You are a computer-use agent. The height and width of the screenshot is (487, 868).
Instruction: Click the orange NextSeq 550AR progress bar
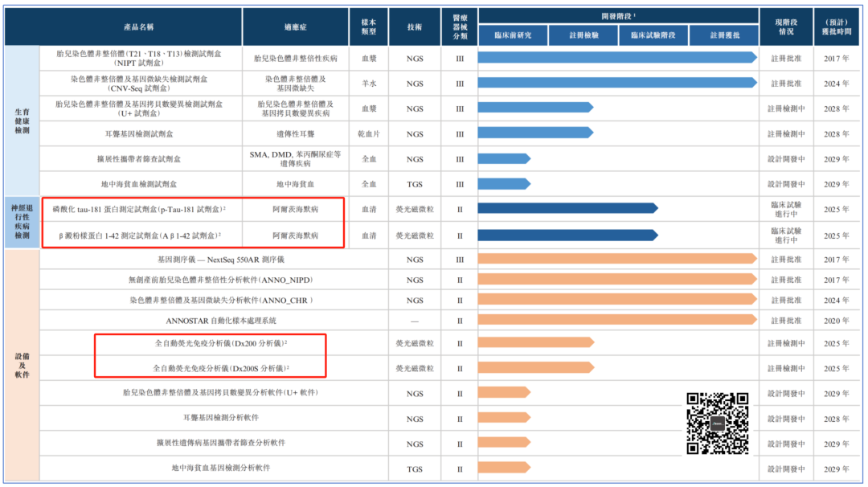pos(616,259)
